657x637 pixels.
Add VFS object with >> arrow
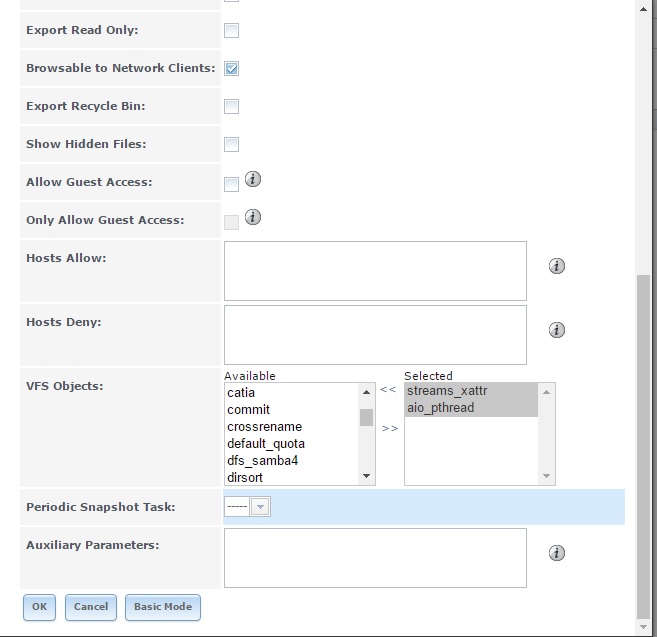(x=390, y=428)
